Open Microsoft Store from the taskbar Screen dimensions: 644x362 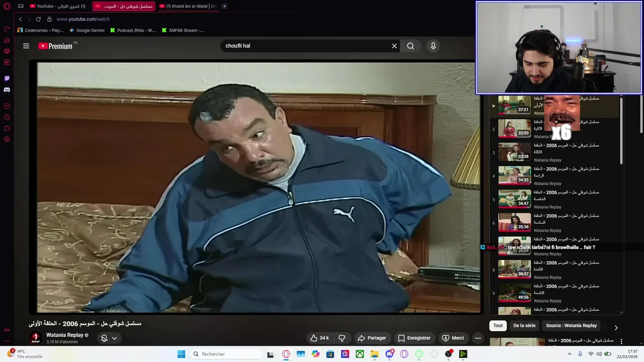pos(330,354)
